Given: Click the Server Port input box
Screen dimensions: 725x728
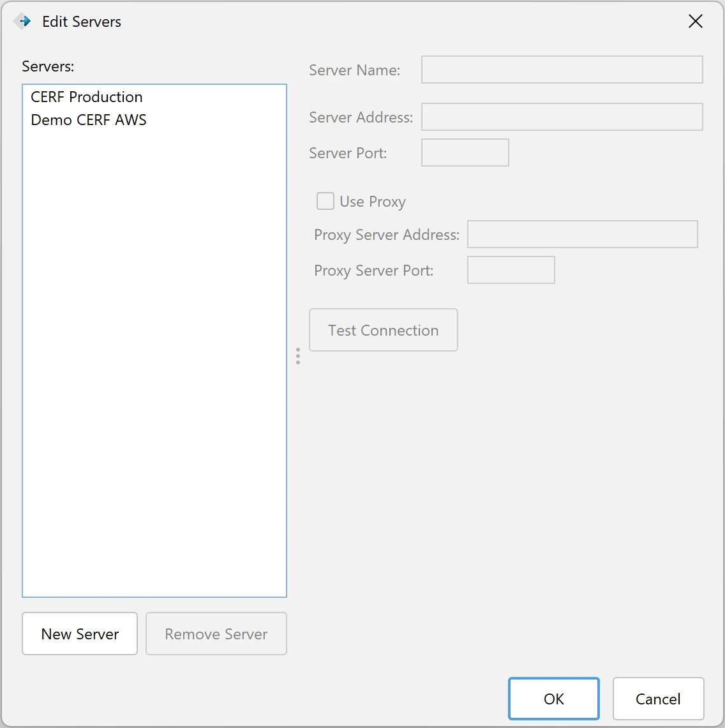Looking at the screenshot, I should point(465,153).
